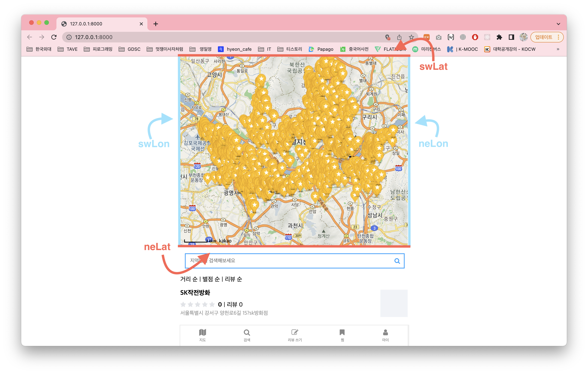Bookmark this page with star icon

(x=411, y=37)
